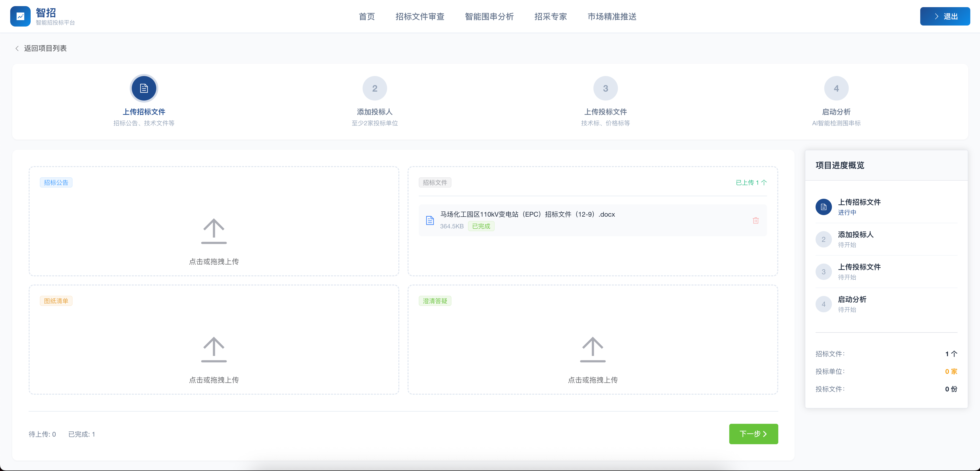Click back arrow beside 返回项目列表
The image size is (980, 471).
pos(17,48)
